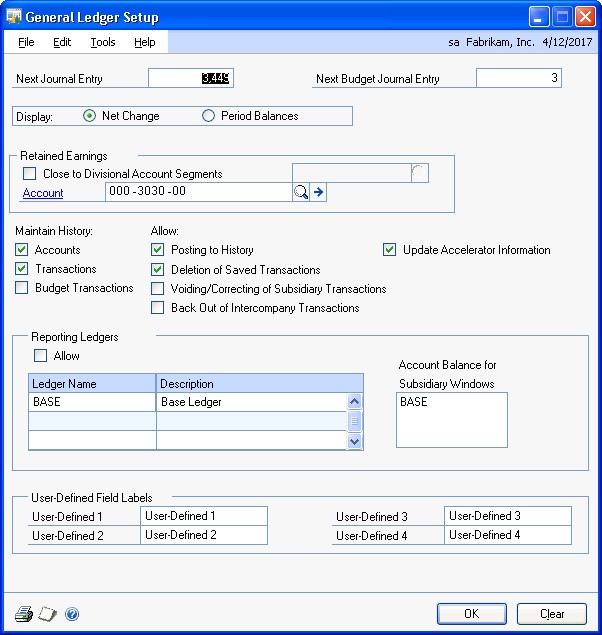Select the Period Balances display option
Image resolution: width=602 pixels, height=635 pixels.
click(x=208, y=116)
